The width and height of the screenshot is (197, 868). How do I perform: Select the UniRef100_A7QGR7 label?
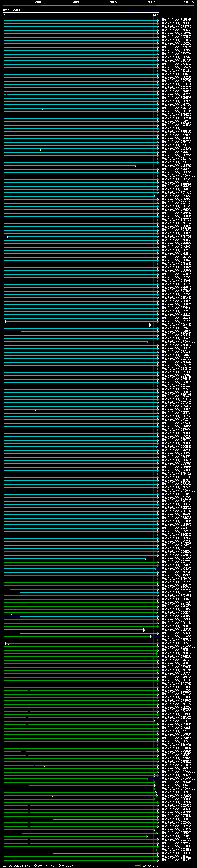[x=176, y=775]
